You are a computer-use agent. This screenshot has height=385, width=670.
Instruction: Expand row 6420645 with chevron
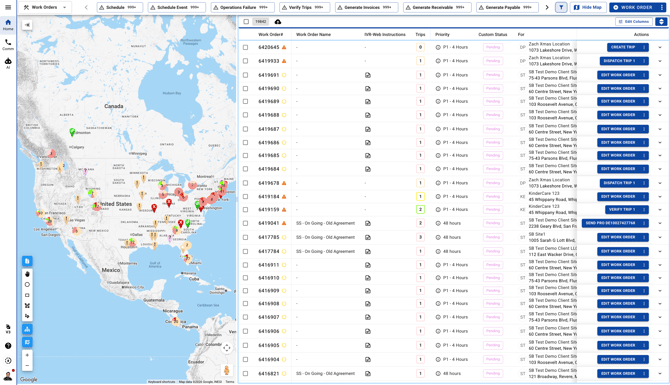click(660, 47)
